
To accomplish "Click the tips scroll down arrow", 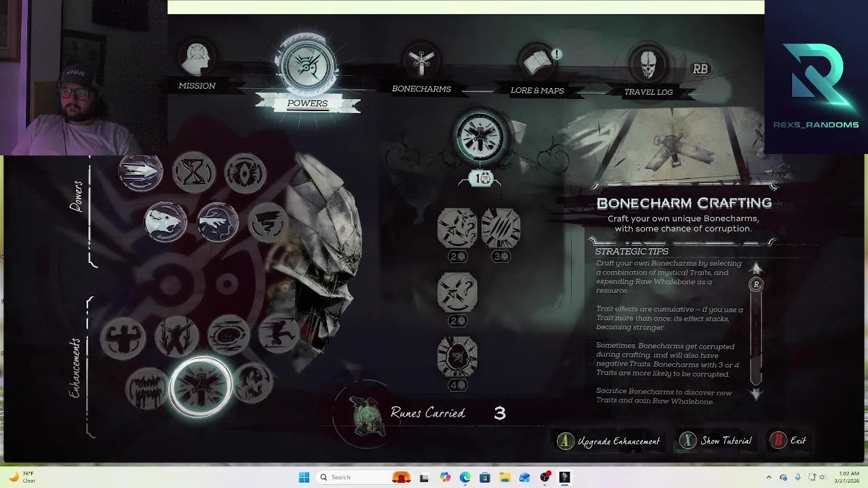I will tap(756, 394).
